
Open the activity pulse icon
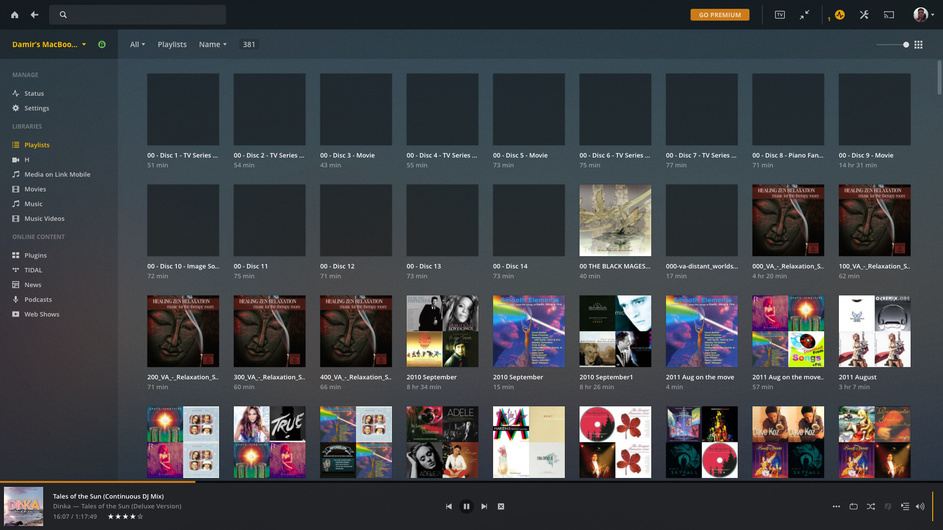840,14
